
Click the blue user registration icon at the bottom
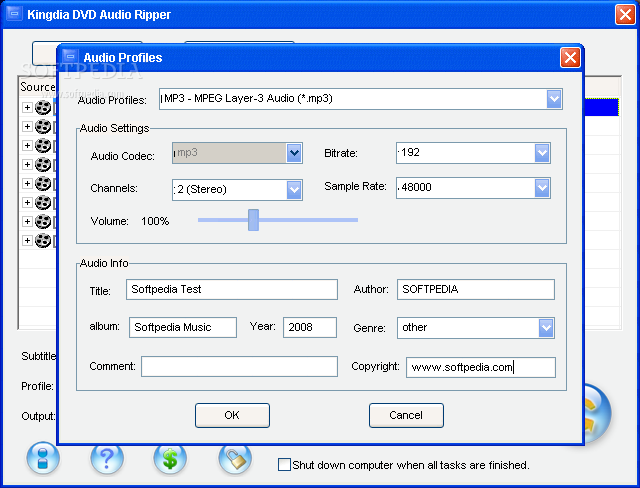coord(43,459)
